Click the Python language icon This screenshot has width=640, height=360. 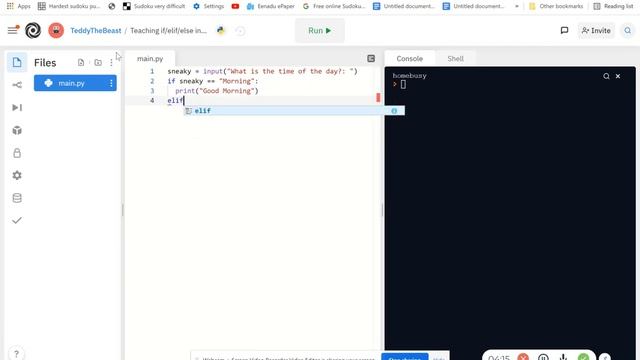coord(221,31)
